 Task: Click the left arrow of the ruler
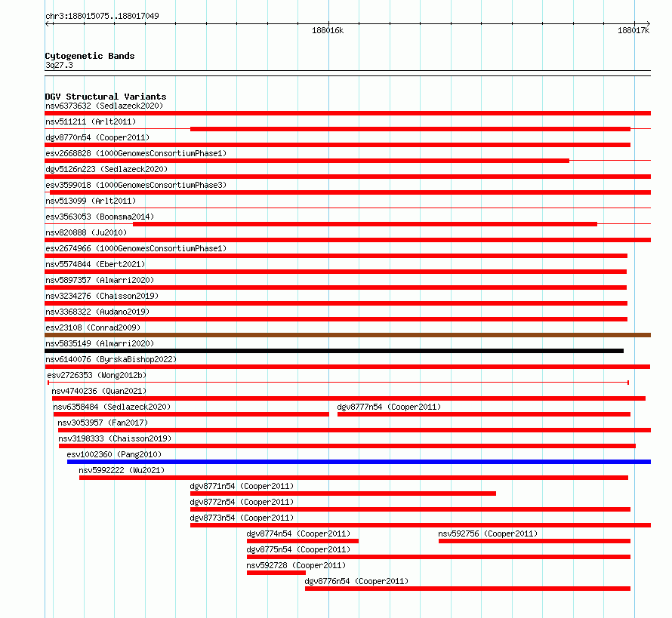48,23
